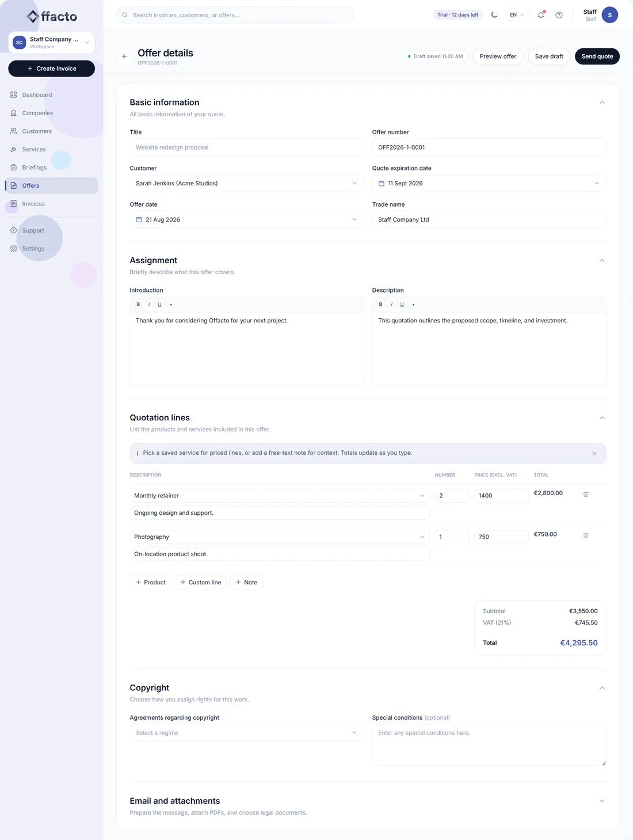Apply bold in Description editor
Image resolution: width=633 pixels, height=840 pixels.
coord(380,305)
